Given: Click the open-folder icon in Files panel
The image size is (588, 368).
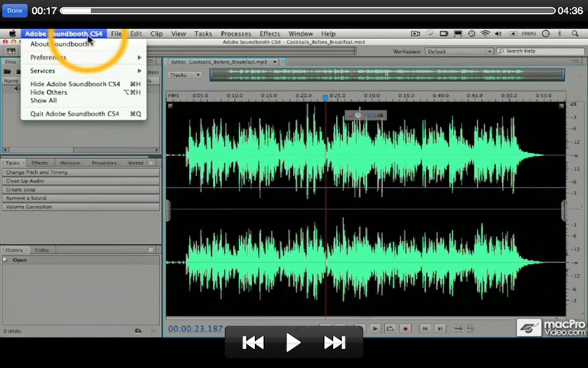Looking at the screenshot, I should point(7,71).
